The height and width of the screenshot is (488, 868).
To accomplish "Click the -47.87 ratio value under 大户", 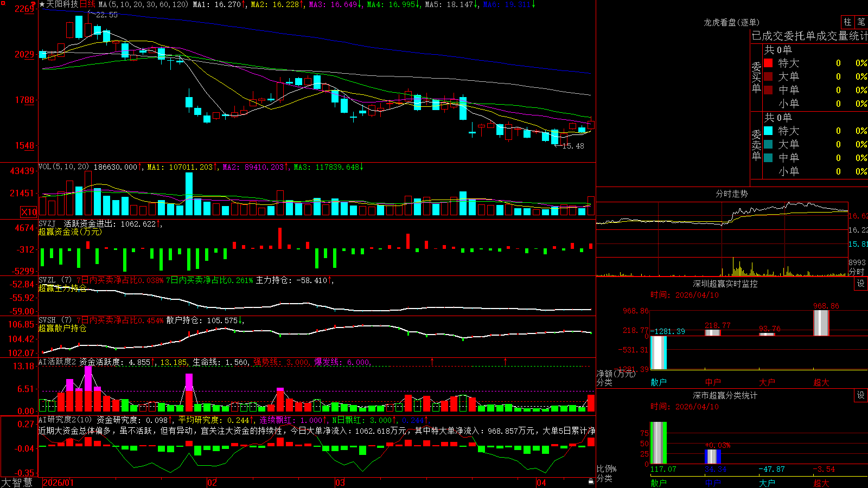I will click(x=771, y=469).
